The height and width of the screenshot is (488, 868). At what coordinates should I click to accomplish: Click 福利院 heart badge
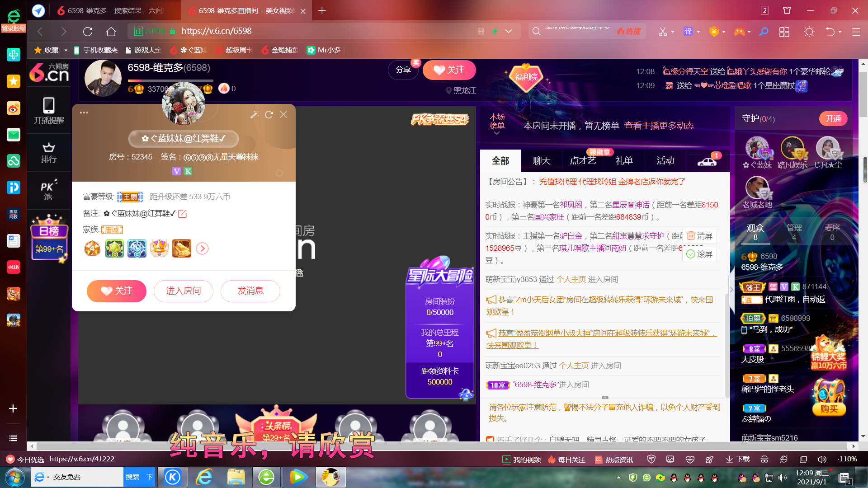pyautogui.click(x=526, y=77)
